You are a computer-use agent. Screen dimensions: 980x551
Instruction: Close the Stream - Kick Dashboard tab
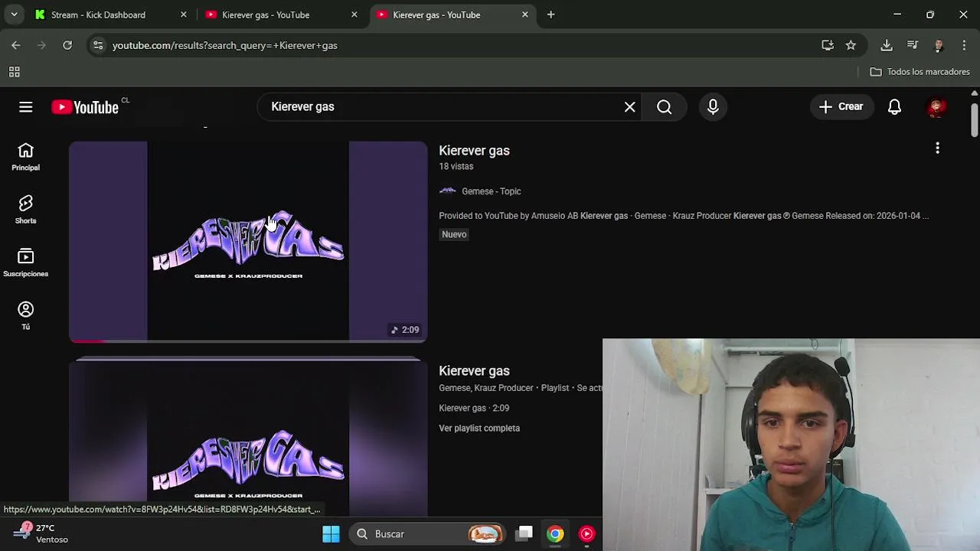click(x=183, y=15)
